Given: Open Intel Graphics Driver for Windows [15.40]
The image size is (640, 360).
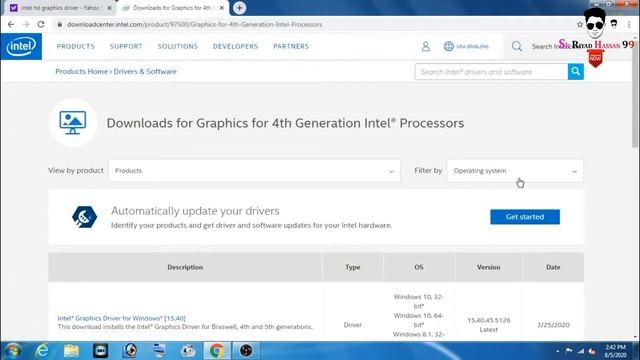Looking at the screenshot, I should pos(122,318).
